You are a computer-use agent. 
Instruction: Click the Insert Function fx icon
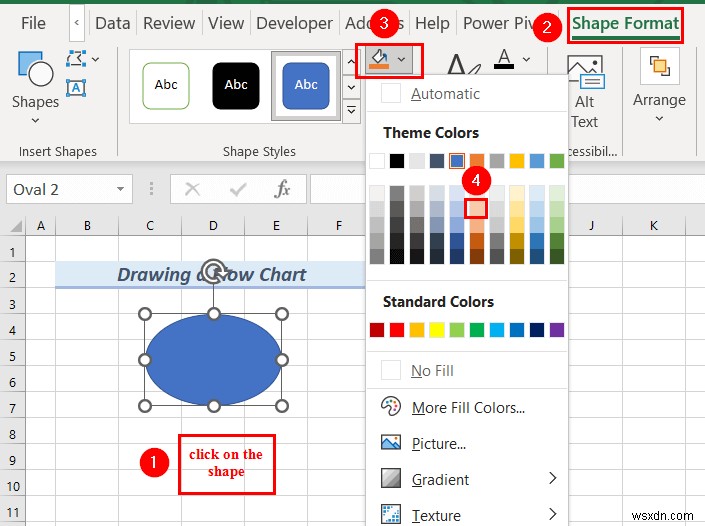tap(282, 189)
